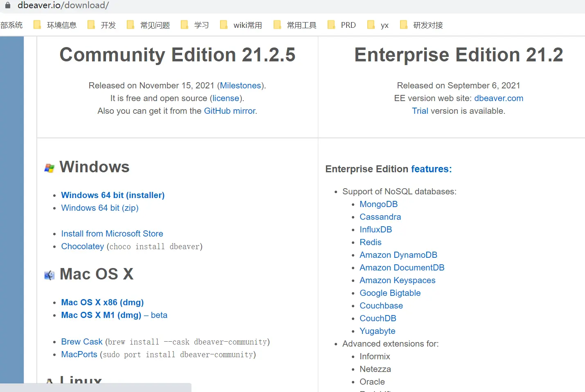Open Install from Microsoft Store link
Screen dimensions: 585x392
point(112,234)
